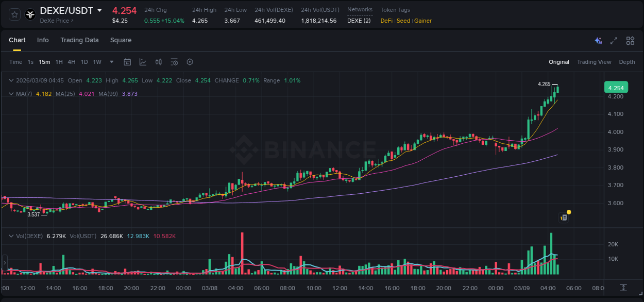Open the extra timeframes dropdown arrow

pyautogui.click(x=111, y=62)
